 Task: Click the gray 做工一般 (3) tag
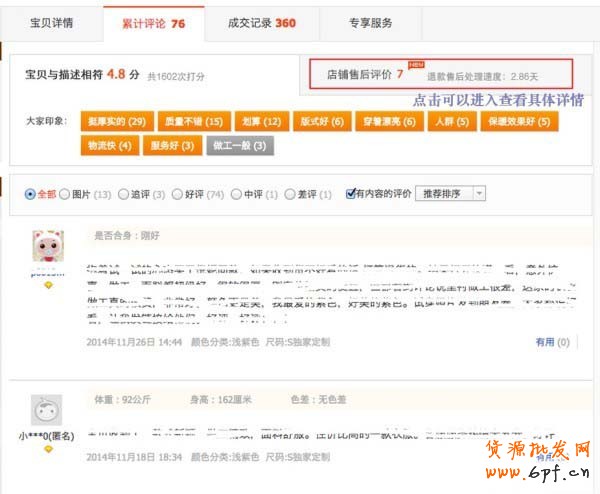coord(239,145)
